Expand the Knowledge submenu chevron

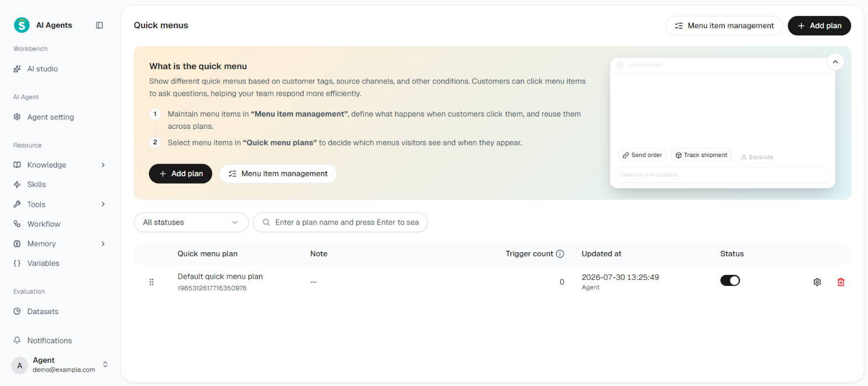pos(103,165)
